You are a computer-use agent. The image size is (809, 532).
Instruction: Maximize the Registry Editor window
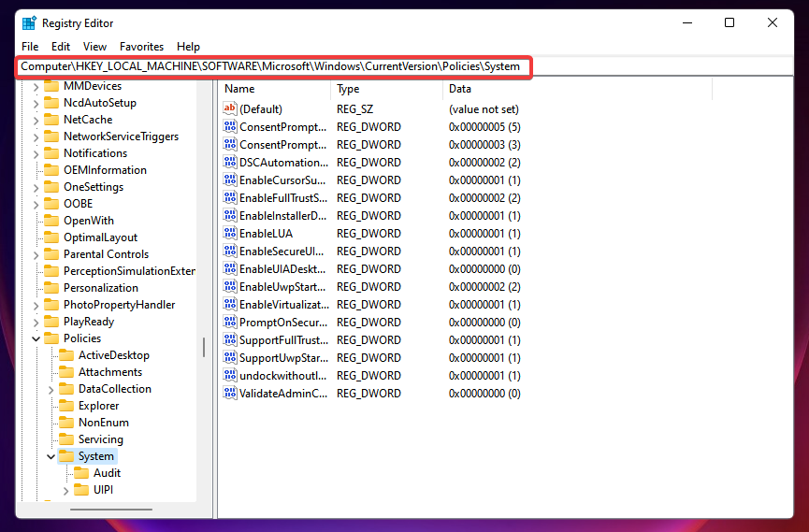point(730,22)
